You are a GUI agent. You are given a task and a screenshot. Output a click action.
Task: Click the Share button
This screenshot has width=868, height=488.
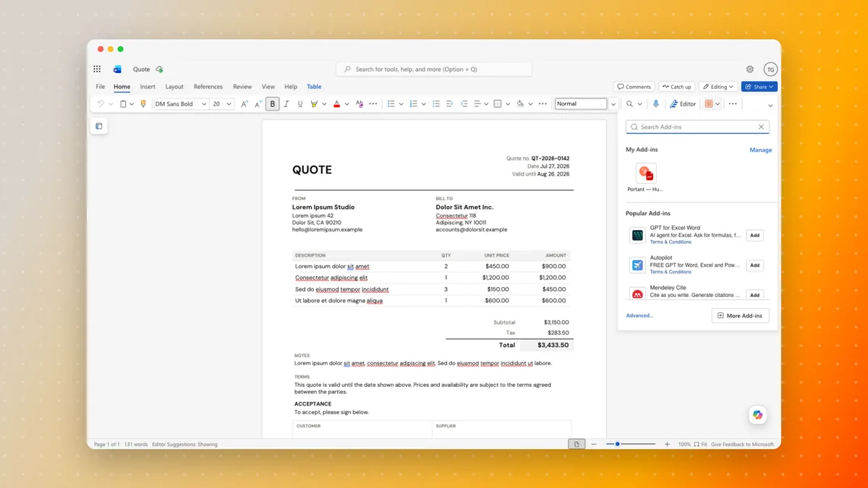(x=759, y=87)
